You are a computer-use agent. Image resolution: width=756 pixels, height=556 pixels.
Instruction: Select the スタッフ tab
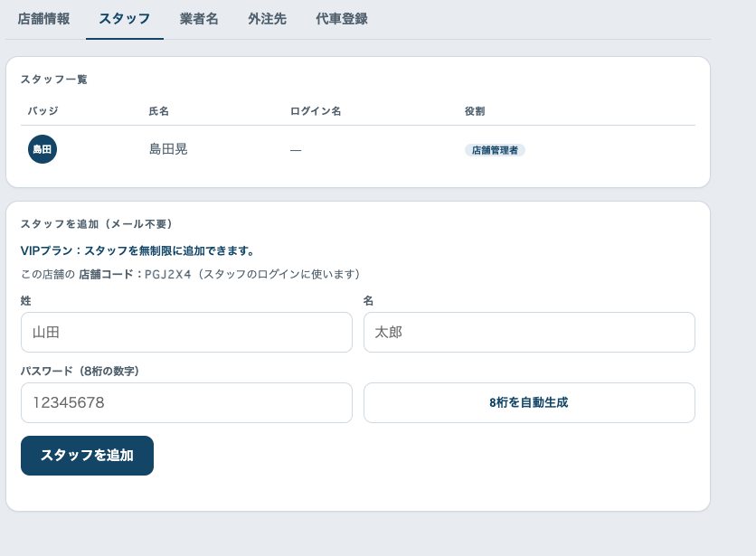point(125,19)
